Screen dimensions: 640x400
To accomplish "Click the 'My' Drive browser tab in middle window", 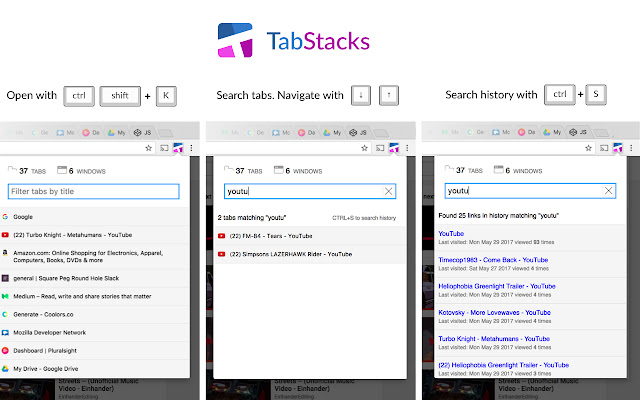I will click(x=332, y=133).
